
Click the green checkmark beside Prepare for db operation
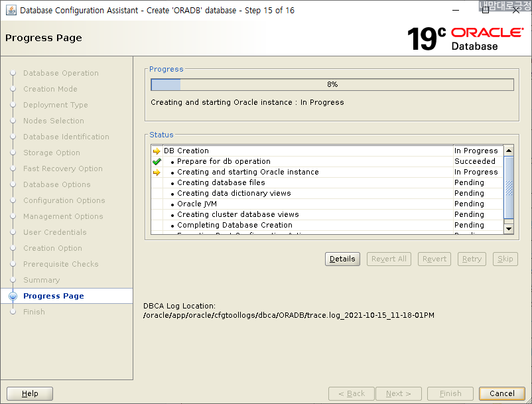[x=157, y=161]
